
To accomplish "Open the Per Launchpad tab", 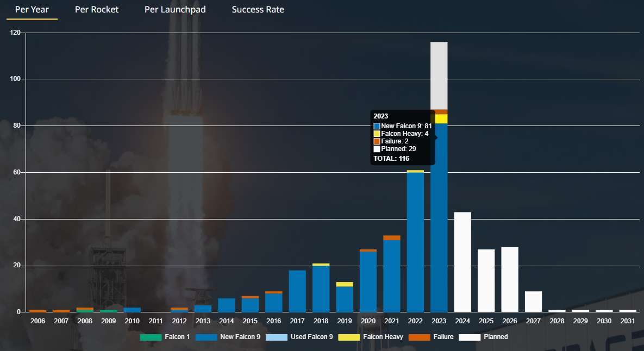I will pos(174,9).
